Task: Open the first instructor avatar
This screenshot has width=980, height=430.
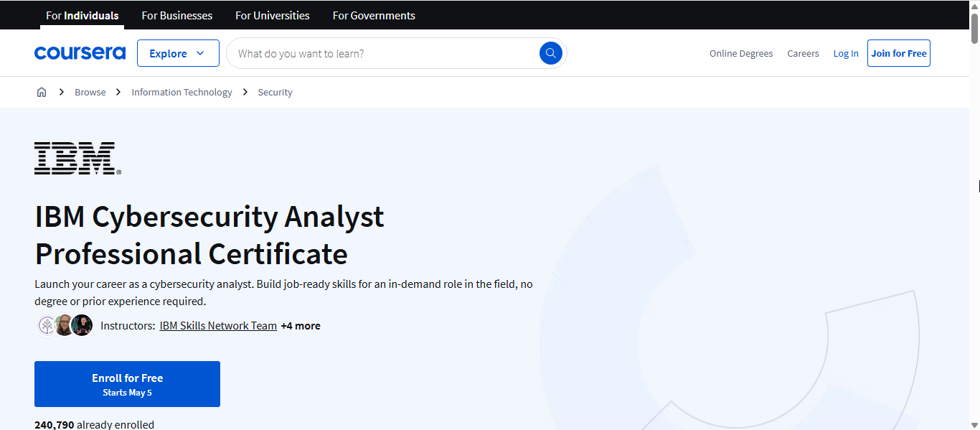Action: [x=47, y=325]
